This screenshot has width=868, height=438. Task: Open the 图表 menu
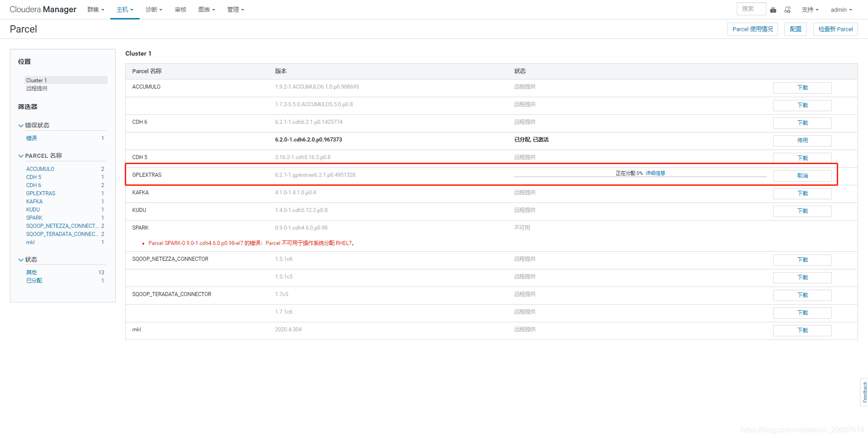207,9
